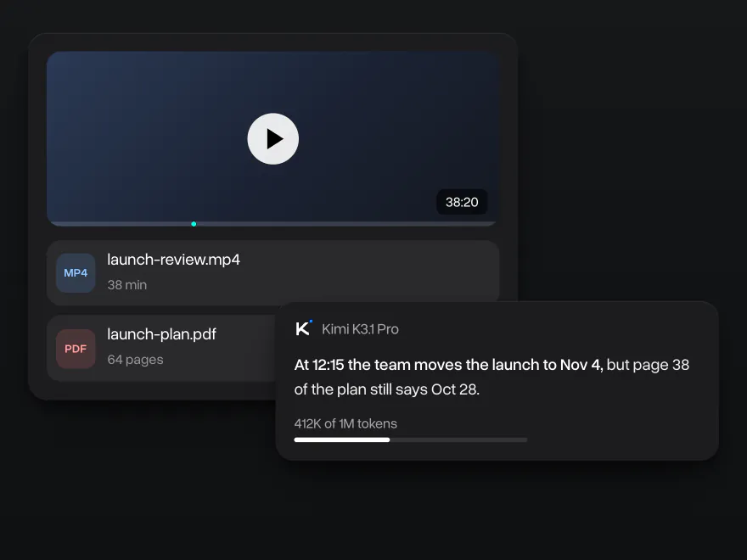Click the '64 pages' label

coord(135,360)
